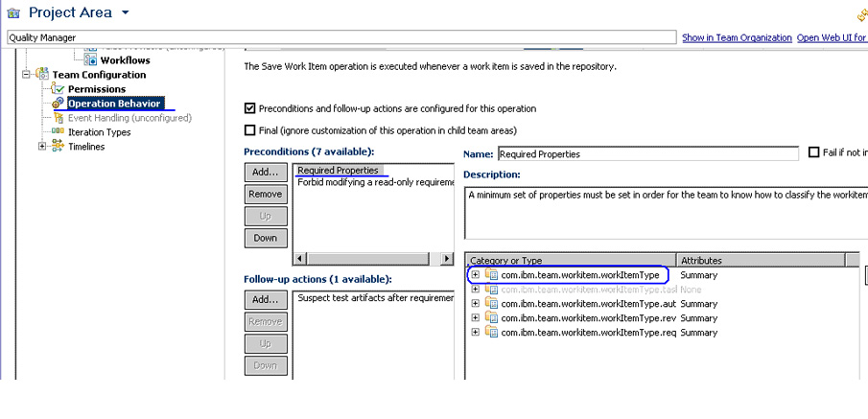This screenshot has height=419, width=868.
Task: Click preconditions list scroll right arrow
Action: tap(447, 259)
